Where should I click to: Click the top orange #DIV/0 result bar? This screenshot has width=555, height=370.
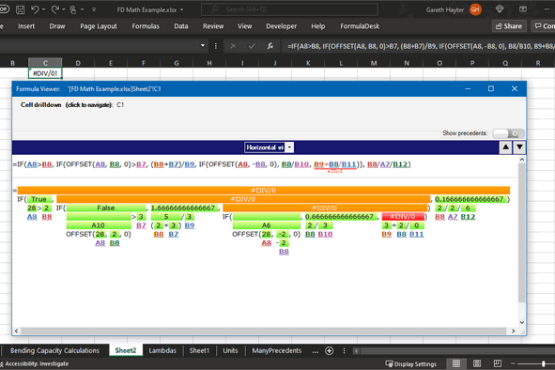(264, 190)
